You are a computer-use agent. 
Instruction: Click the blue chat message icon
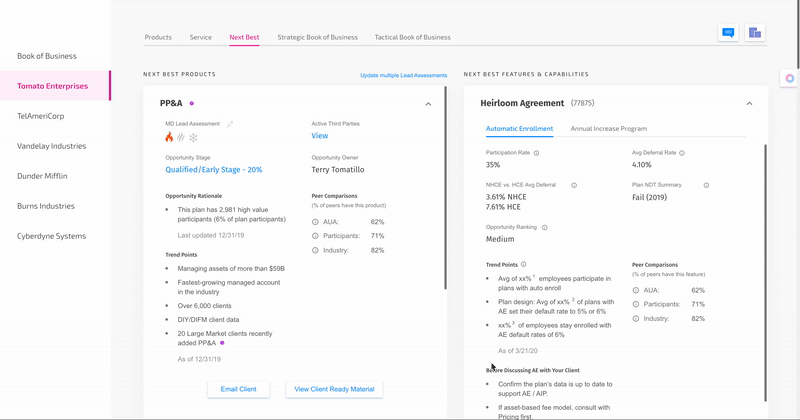[728, 33]
